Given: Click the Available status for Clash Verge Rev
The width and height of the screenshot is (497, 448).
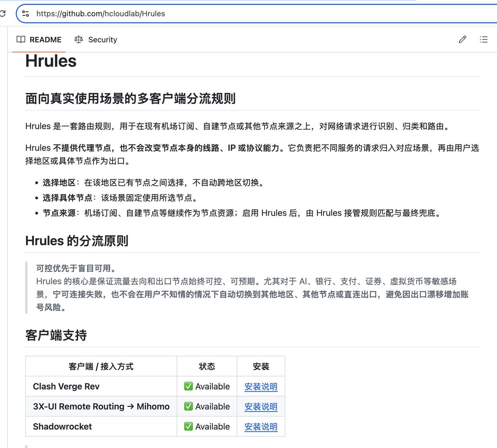Looking at the screenshot, I should (x=207, y=386).
